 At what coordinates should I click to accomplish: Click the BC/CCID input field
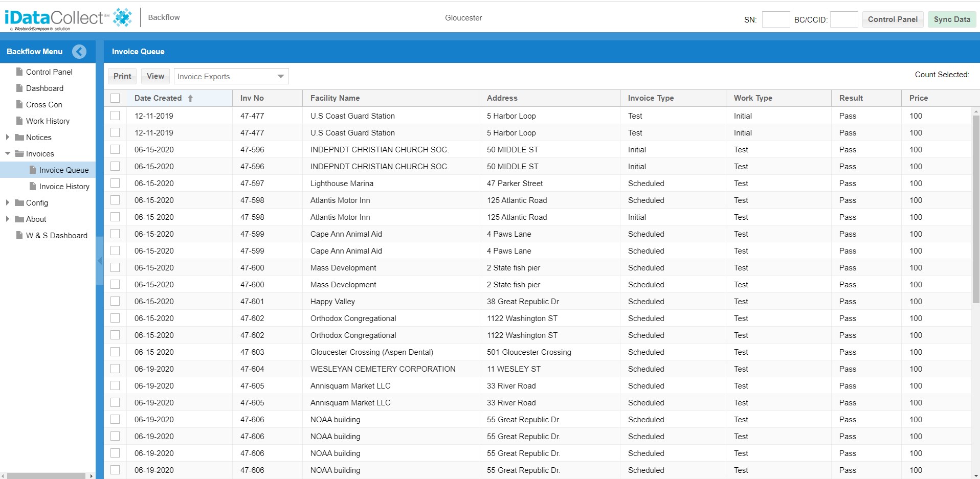[844, 19]
